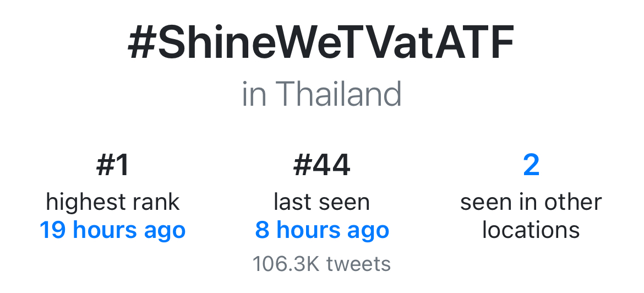The width and height of the screenshot is (644, 293).
Task: Click the "seen in other" text line
Action: click(531, 202)
